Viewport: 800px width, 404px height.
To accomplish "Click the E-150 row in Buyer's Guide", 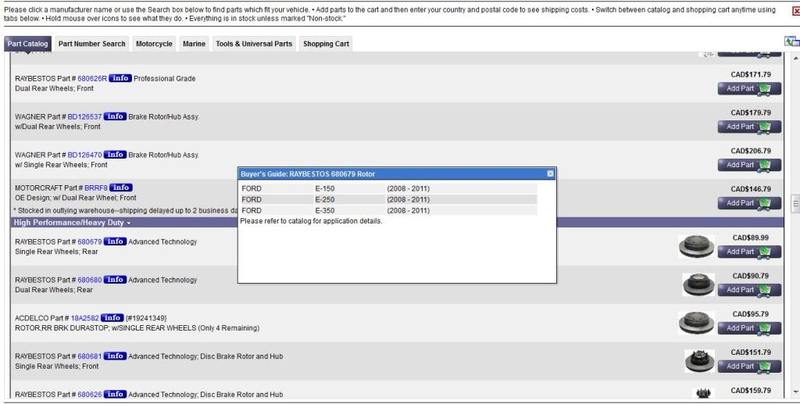I will click(x=389, y=189).
